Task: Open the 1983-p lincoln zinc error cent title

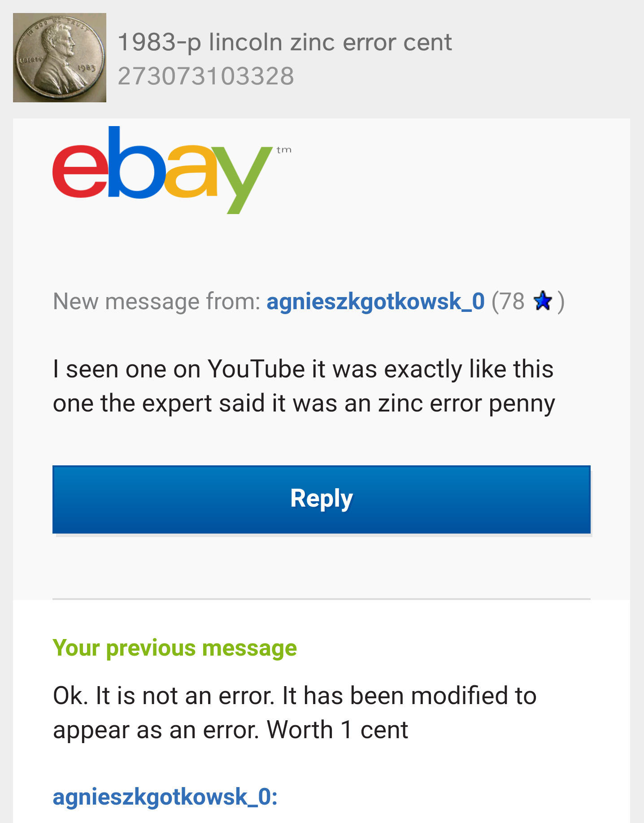Action: (x=284, y=42)
